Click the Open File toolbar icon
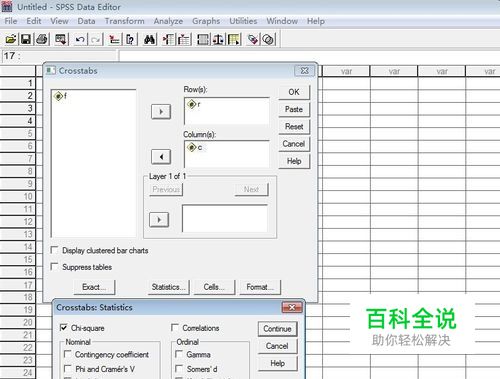This screenshot has width=500, height=379. pyautogui.click(x=11, y=39)
